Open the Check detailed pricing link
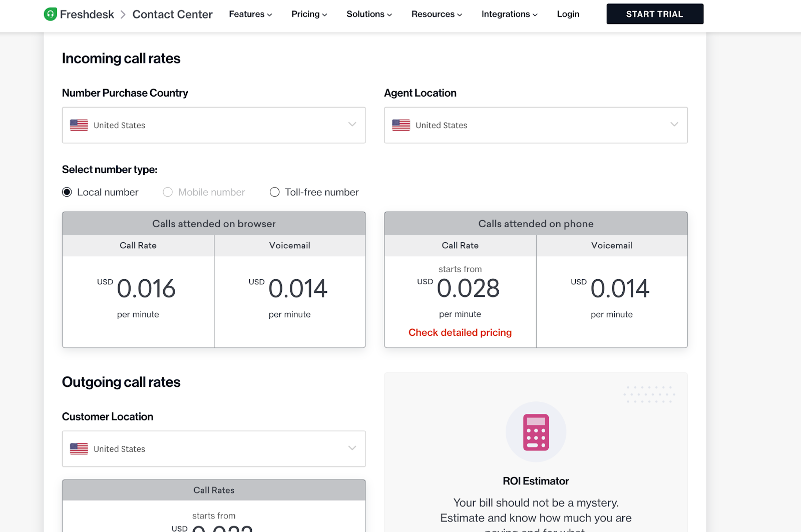 pos(460,332)
